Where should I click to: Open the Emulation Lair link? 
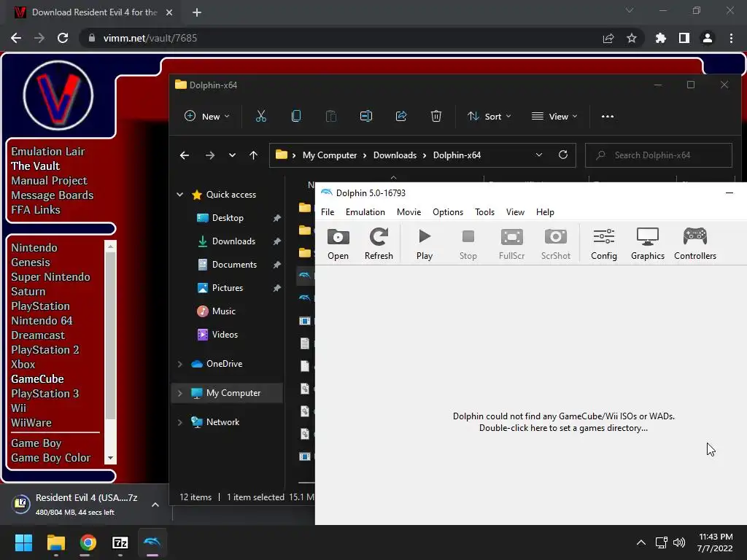[47, 152]
